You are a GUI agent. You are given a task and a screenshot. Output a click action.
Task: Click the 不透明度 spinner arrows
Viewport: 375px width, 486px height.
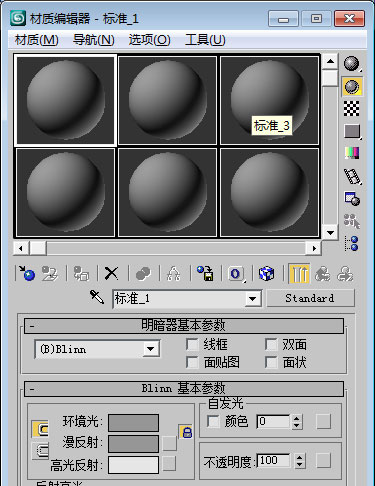300,461
